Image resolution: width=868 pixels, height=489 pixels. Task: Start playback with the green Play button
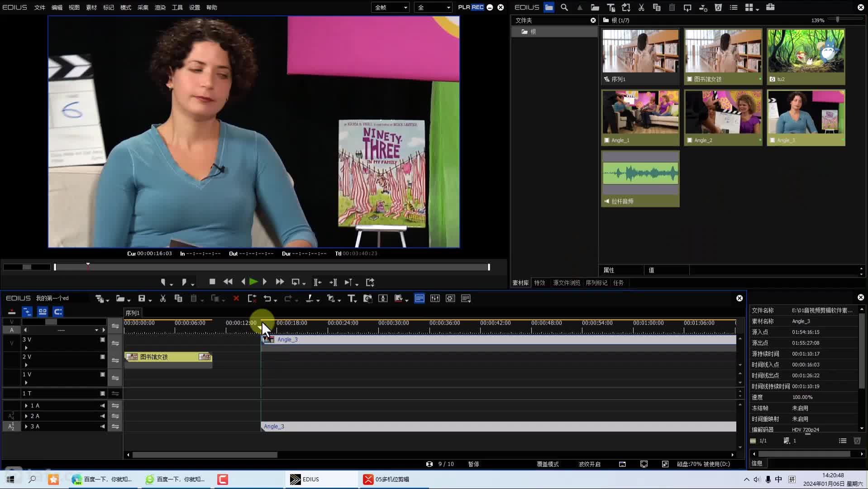tap(253, 282)
